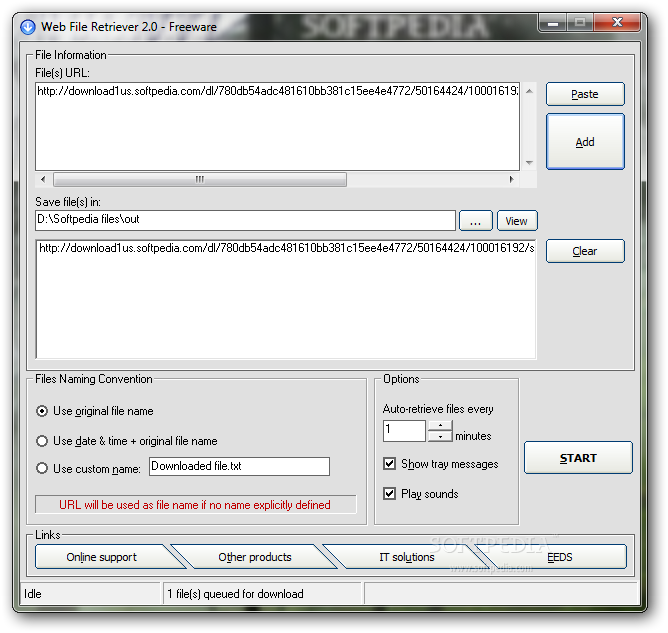Click the red URL file name notice
Image resolution: width=668 pixels, height=633 pixels.
(195, 505)
